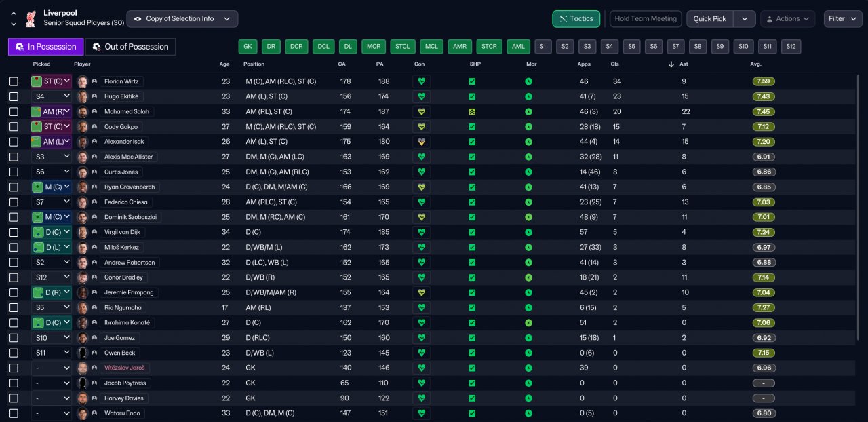Screen dimensions: 868x422
Task: Click morale icon for Cody Gakpo
Action: coord(528,127)
